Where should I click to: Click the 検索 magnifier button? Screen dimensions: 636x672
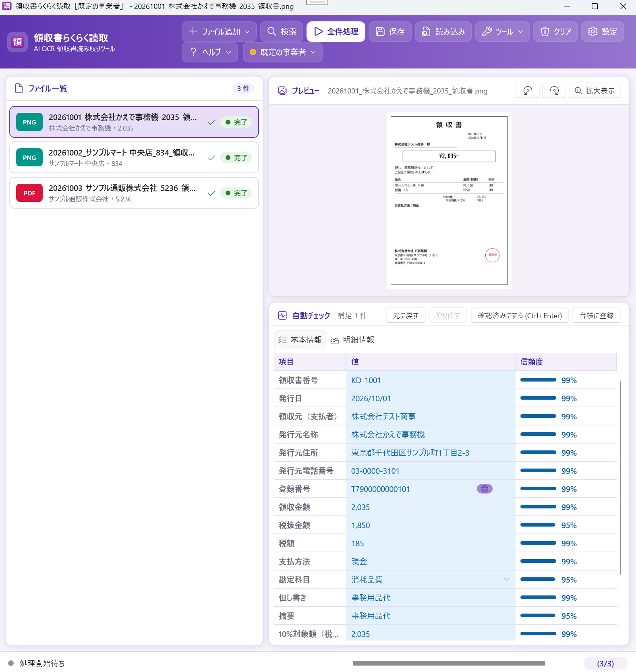point(282,31)
